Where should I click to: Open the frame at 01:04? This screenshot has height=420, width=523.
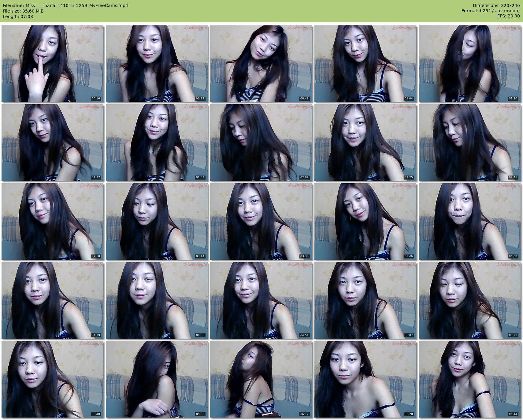pos(365,64)
